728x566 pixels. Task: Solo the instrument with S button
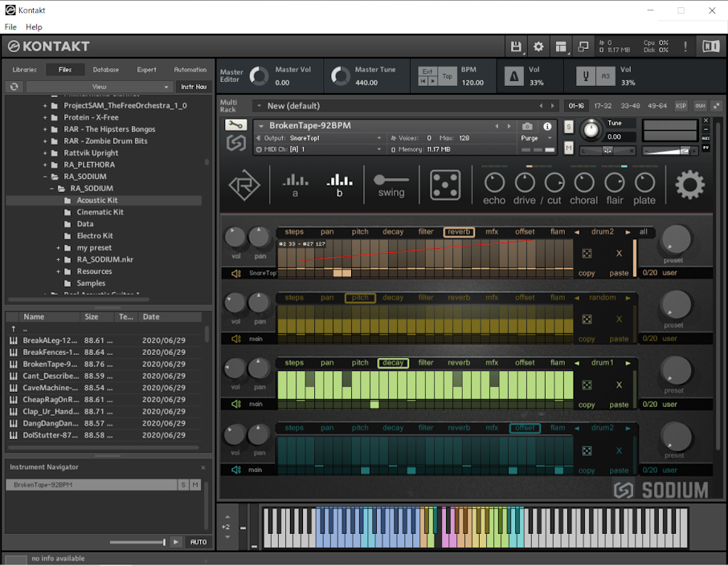[x=569, y=127]
